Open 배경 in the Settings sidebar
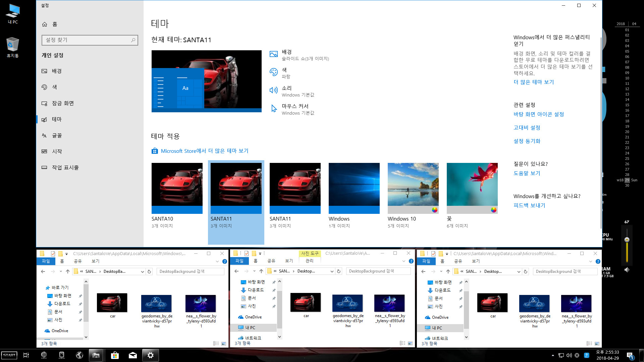This screenshot has width=644, height=362. click(x=52, y=71)
